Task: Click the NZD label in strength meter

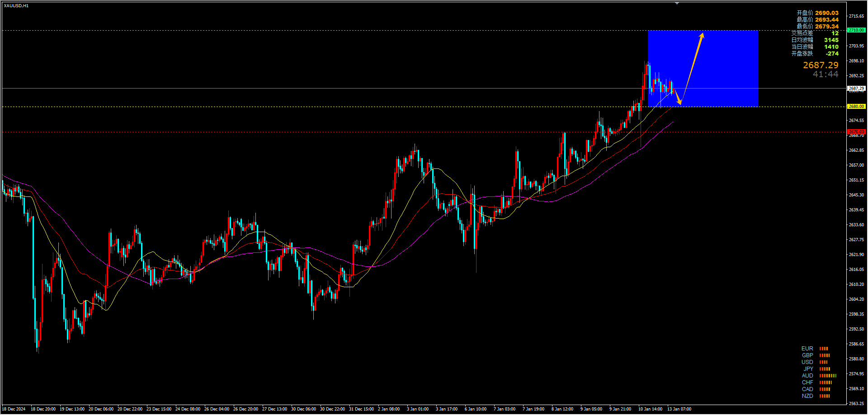Action: click(807, 396)
